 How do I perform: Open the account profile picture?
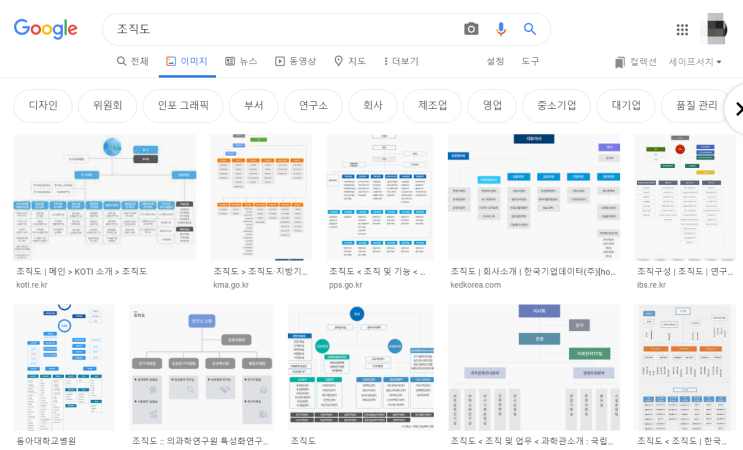716,29
